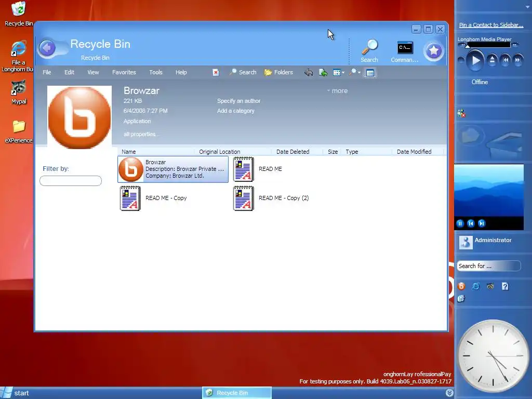Open the Edit menu

(69, 72)
